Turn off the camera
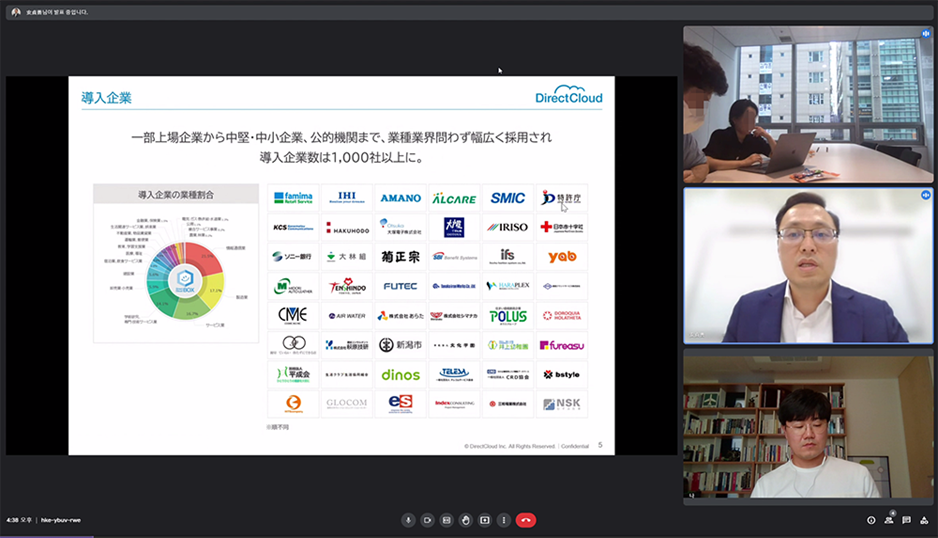The height and width of the screenshot is (538, 938). coord(427,520)
